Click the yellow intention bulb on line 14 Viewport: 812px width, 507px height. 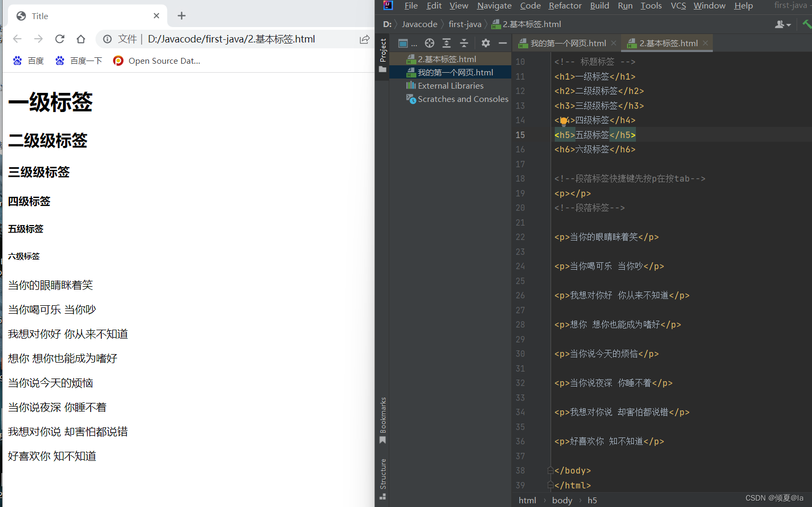564,121
